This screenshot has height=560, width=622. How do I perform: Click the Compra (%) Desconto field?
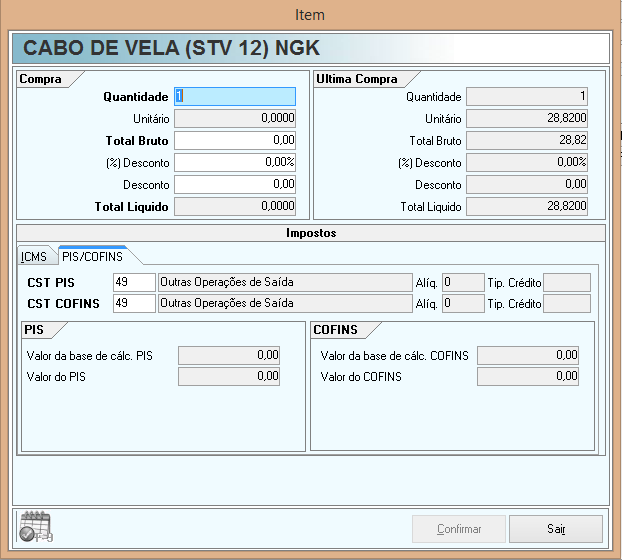[235, 162]
